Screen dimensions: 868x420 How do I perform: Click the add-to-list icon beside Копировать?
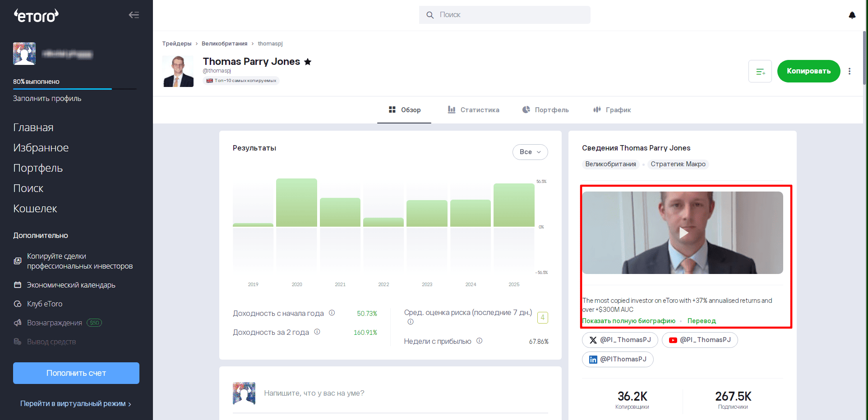(760, 71)
